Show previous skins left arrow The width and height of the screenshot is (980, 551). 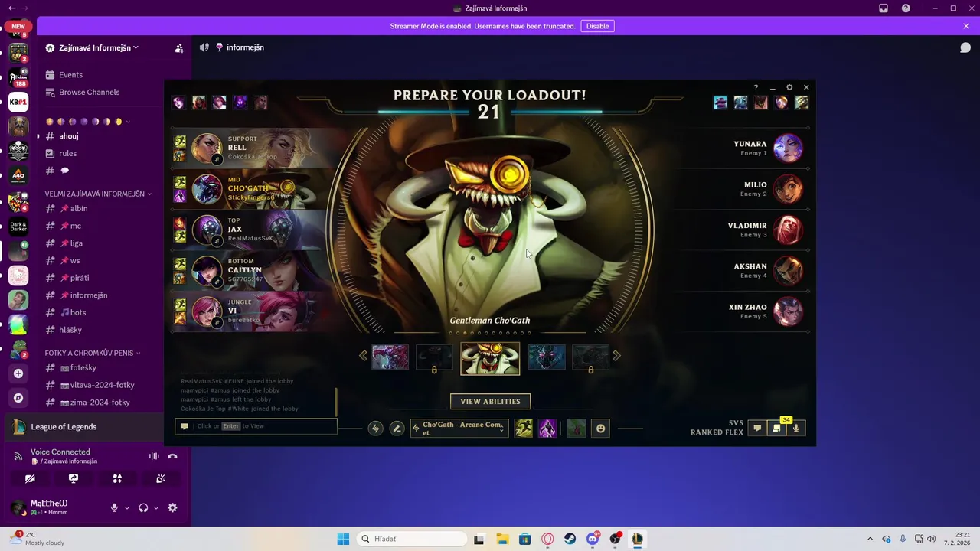tap(363, 355)
